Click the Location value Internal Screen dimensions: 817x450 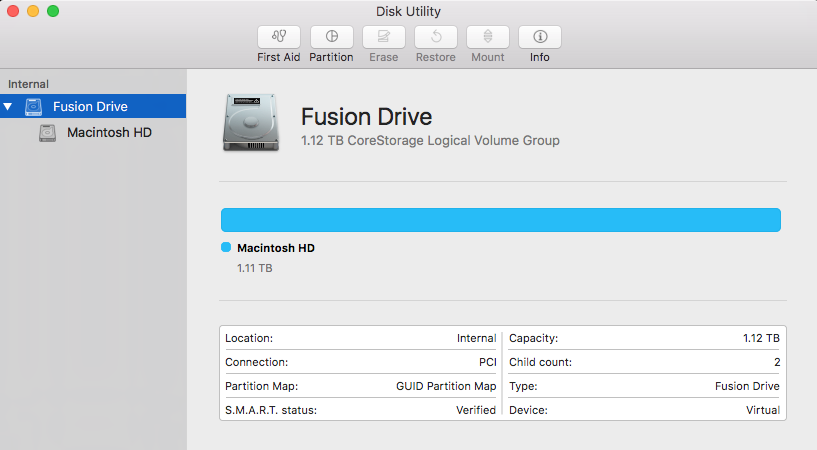click(x=476, y=338)
